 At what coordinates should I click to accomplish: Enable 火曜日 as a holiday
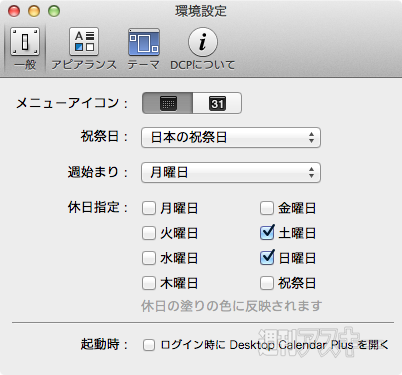[149, 233]
